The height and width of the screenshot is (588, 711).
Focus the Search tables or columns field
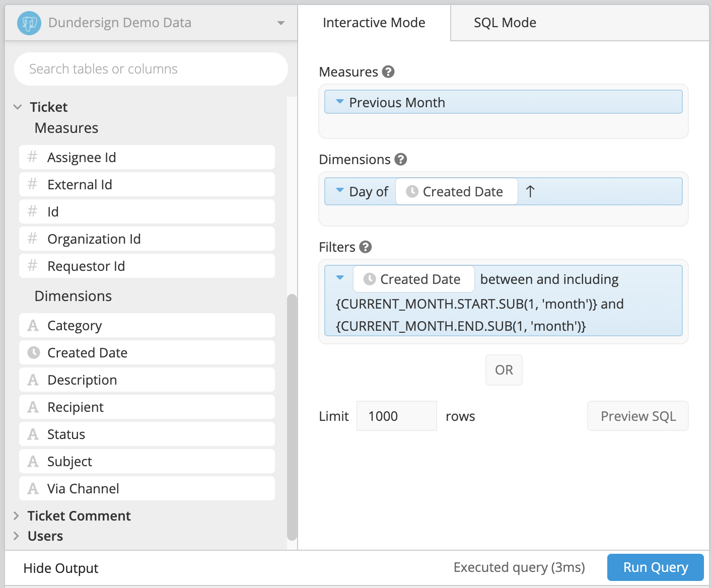151,69
